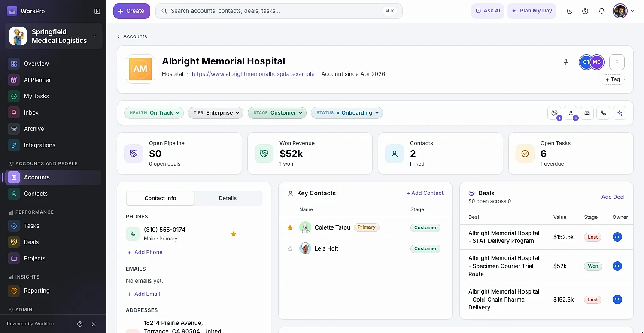Select the Contact Info tab
This screenshot has width=644, height=333.
(161, 198)
